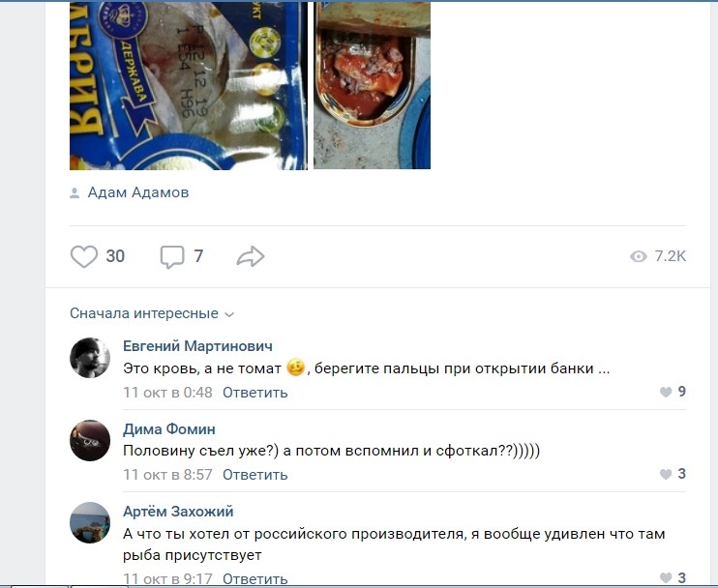Open Дима Фомин's profile name
This screenshot has width=718, height=588.
169,428
